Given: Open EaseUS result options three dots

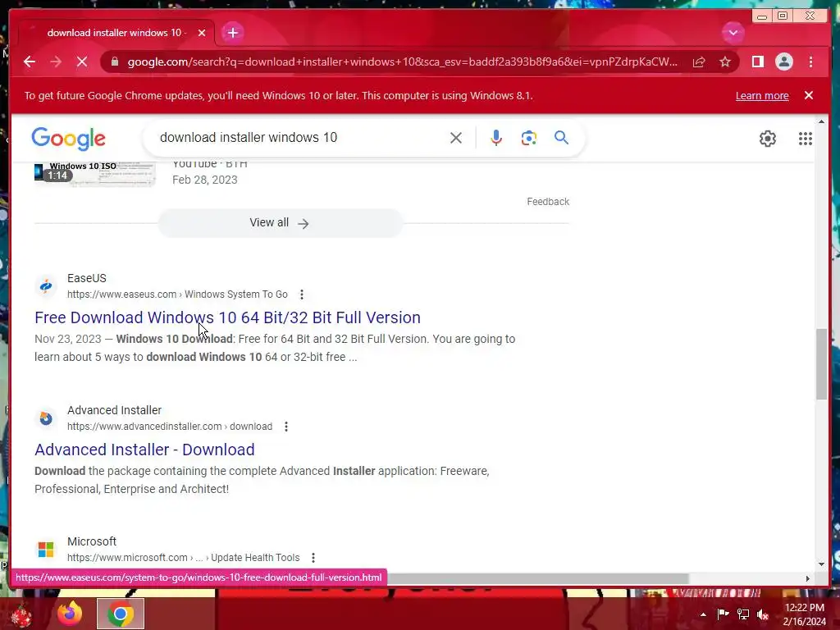Looking at the screenshot, I should (302, 294).
